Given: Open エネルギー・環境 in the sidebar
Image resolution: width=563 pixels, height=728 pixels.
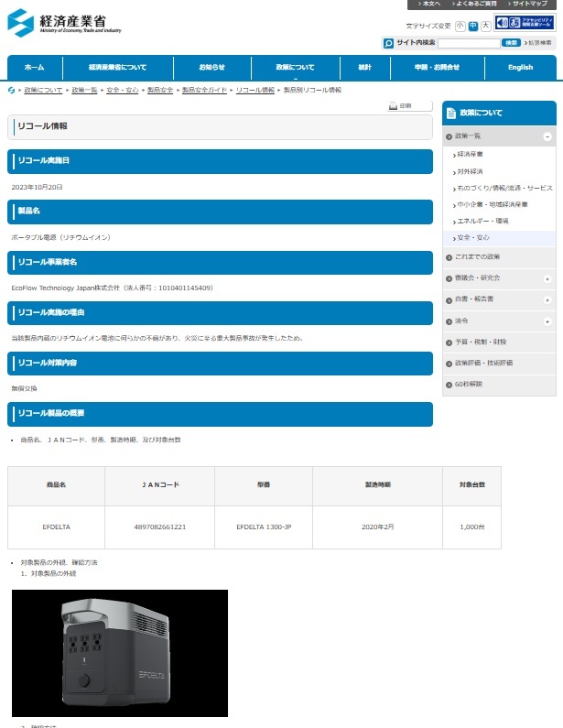Looking at the screenshot, I should 482,221.
